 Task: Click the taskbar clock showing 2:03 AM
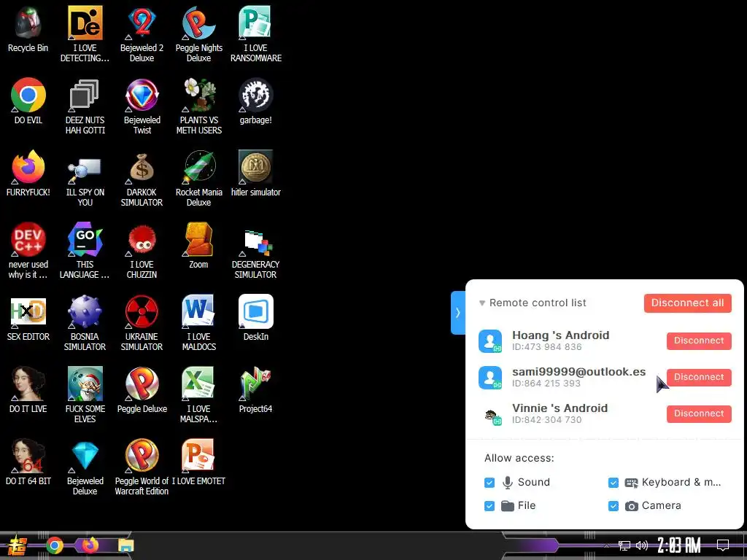tap(679, 545)
